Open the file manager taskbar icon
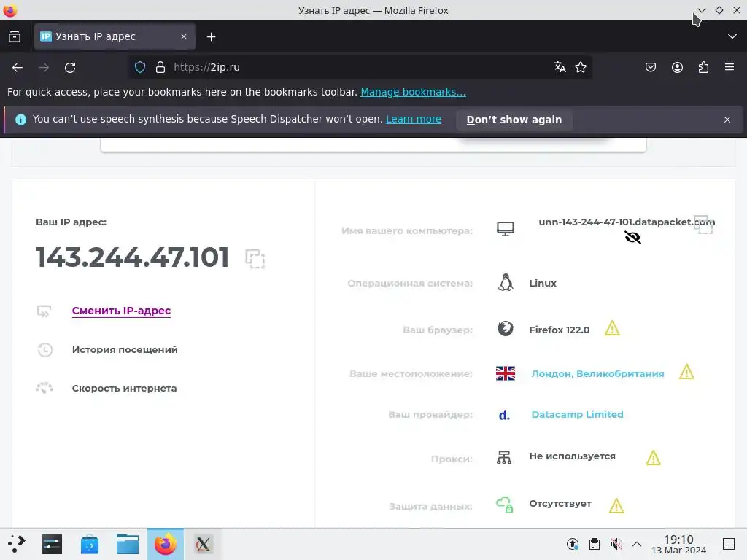747x560 pixels. pyautogui.click(x=127, y=544)
